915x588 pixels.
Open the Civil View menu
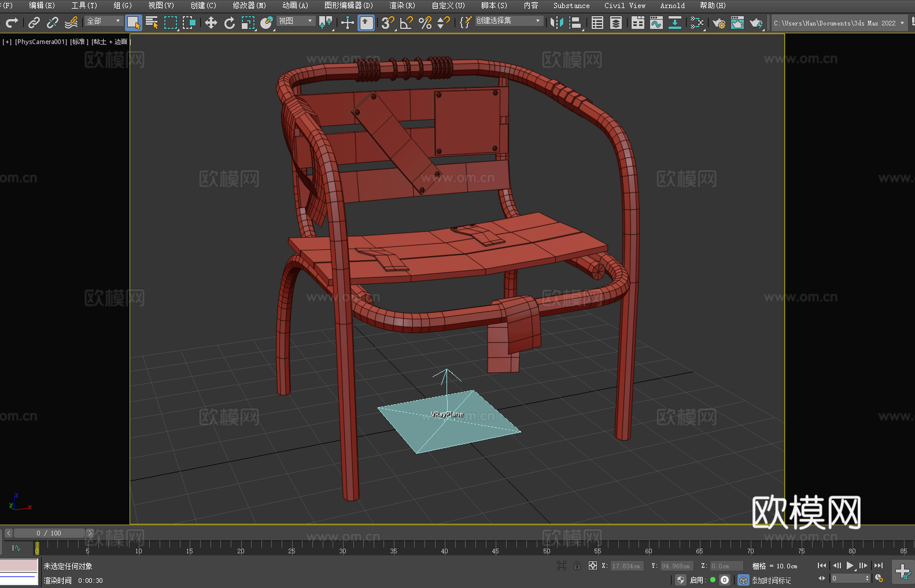625,5
